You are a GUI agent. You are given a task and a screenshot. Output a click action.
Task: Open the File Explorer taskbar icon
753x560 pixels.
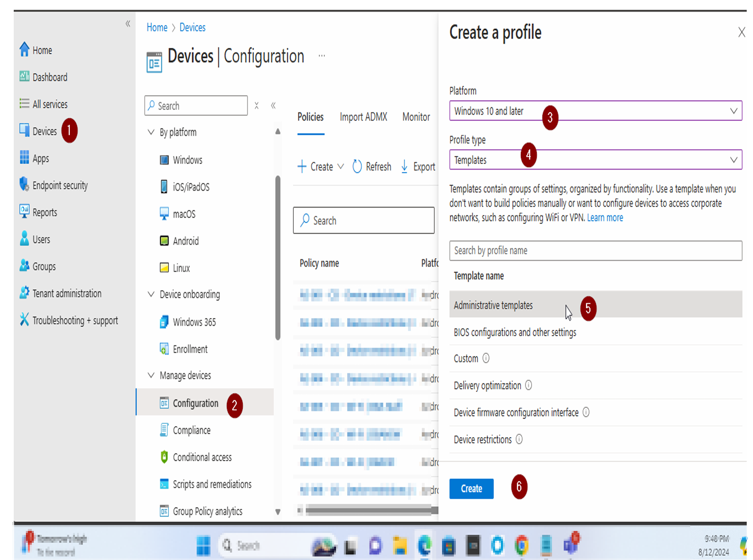pyautogui.click(x=400, y=545)
